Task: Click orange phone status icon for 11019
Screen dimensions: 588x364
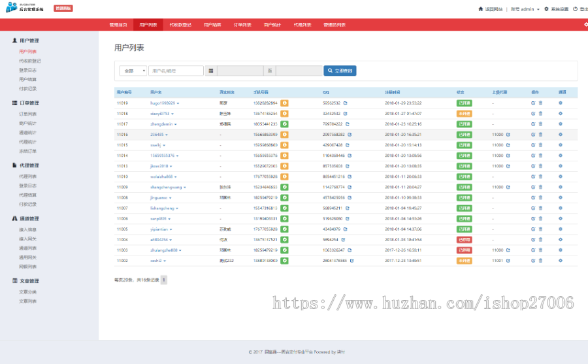Action: pos(285,103)
